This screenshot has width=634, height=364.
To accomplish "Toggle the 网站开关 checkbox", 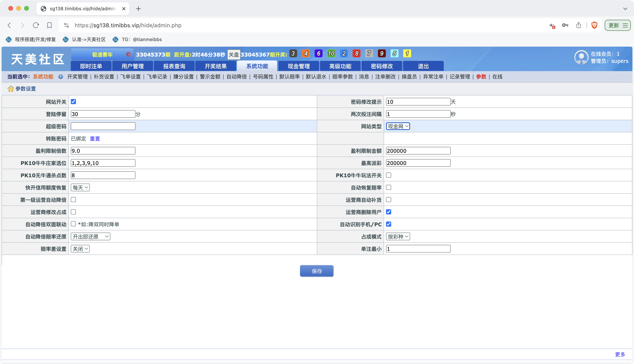I will pos(73,102).
